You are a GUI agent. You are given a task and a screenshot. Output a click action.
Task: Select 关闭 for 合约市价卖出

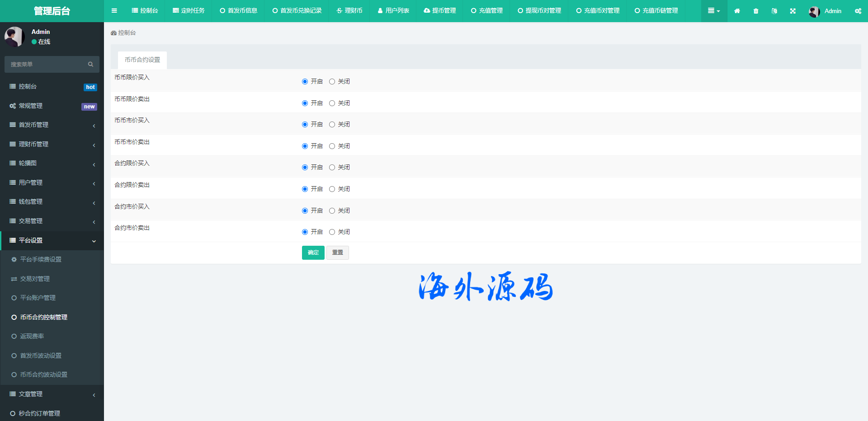(332, 232)
